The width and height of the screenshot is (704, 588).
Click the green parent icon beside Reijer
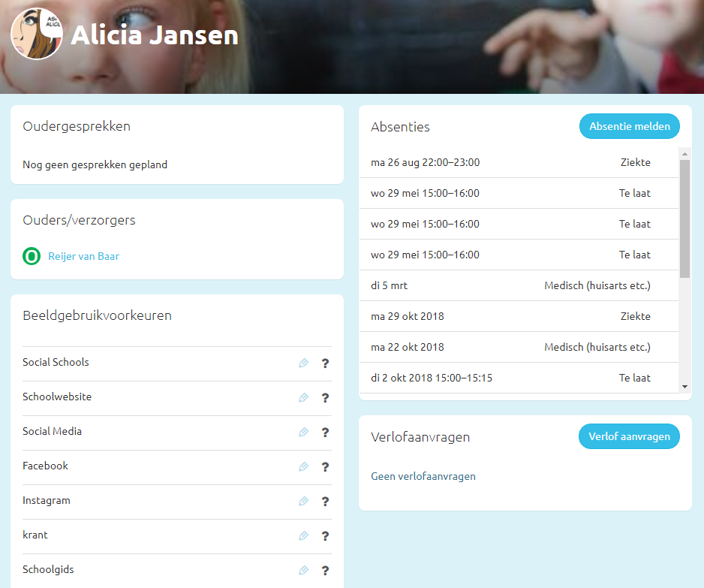coord(32,257)
